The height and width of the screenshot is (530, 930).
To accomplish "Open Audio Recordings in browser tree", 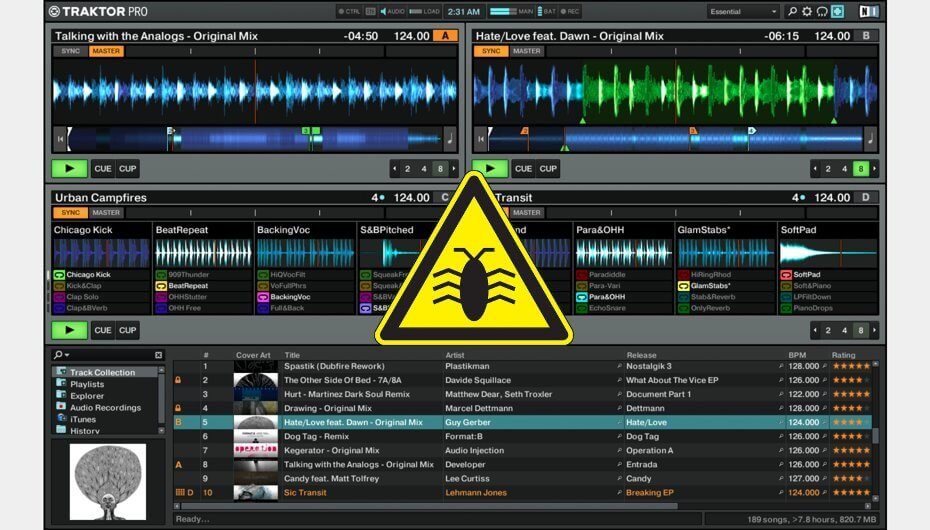I will click(105, 408).
